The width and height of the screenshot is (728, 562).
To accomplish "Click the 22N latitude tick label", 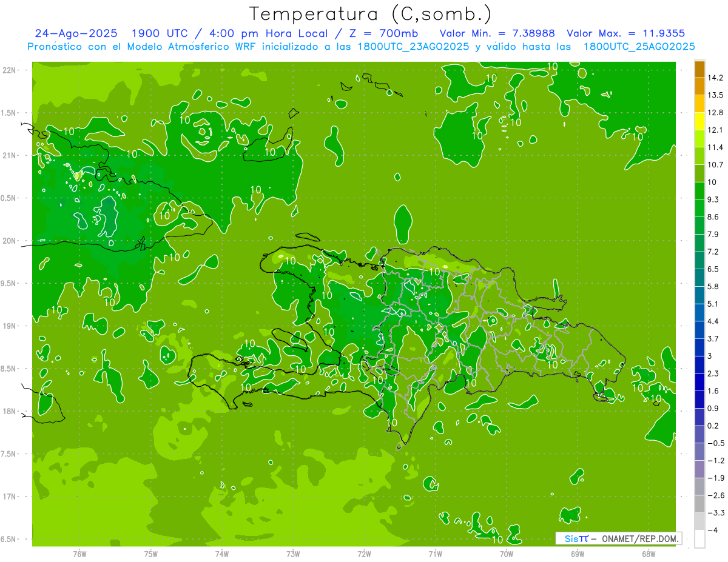I will (x=8, y=70).
